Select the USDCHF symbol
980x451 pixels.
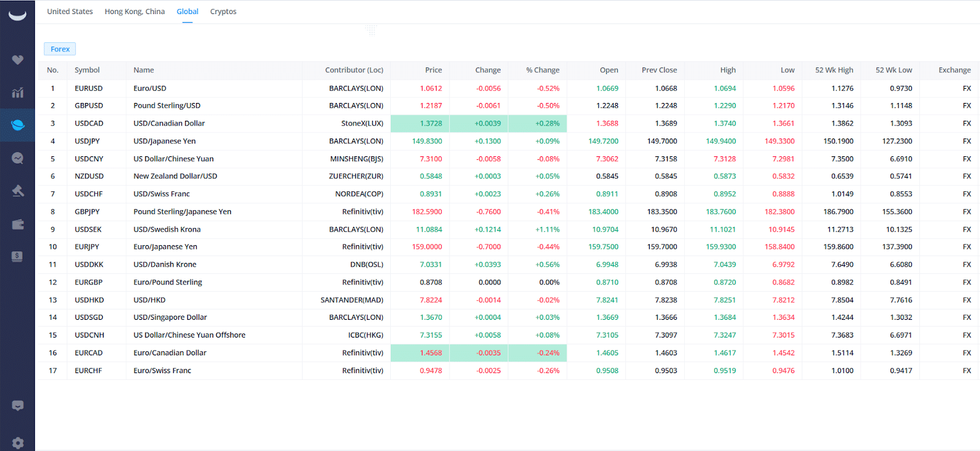pos(89,194)
